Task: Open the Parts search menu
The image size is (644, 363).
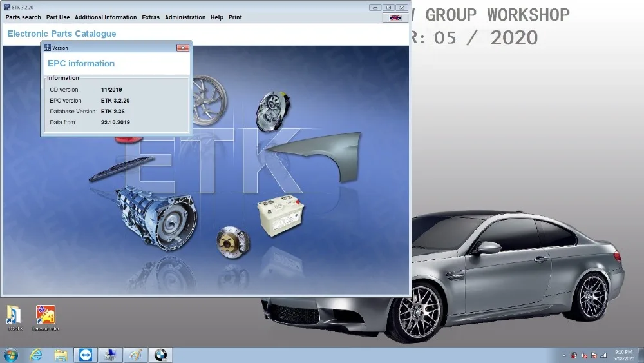Action: click(x=23, y=17)
